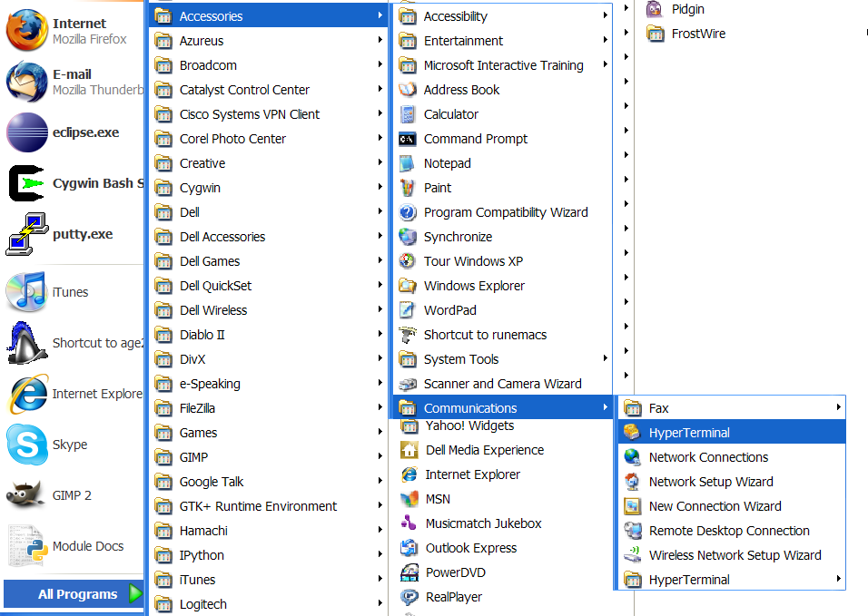The image size is (868, 616).
Task: Open iTunes from recent programs
Action: [x=26, y=291]
